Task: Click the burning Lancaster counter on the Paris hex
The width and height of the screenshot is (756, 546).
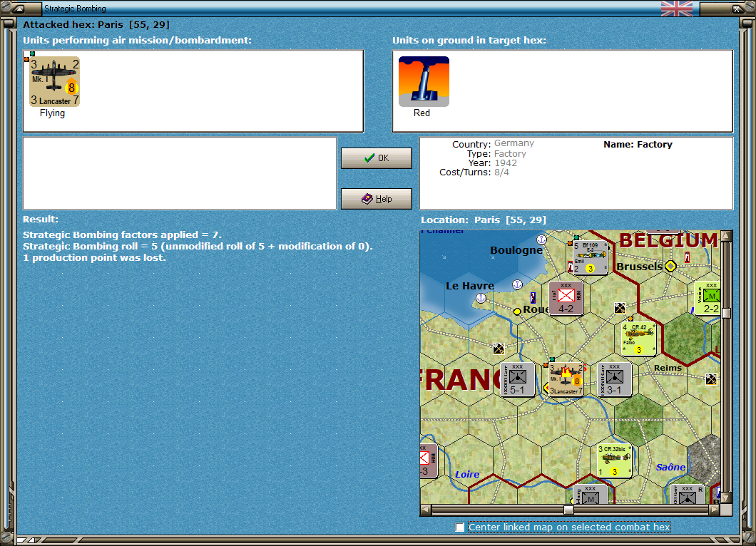Action: tap(566, 379)
